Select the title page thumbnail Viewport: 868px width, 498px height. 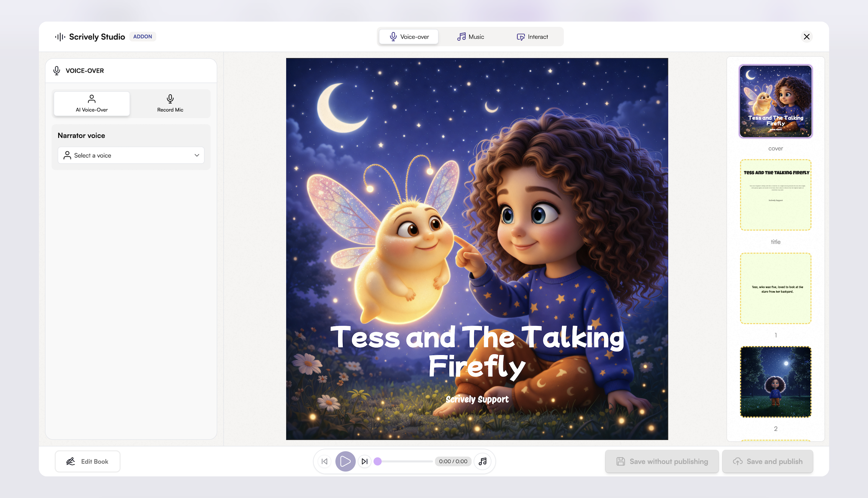click(776, 195)
